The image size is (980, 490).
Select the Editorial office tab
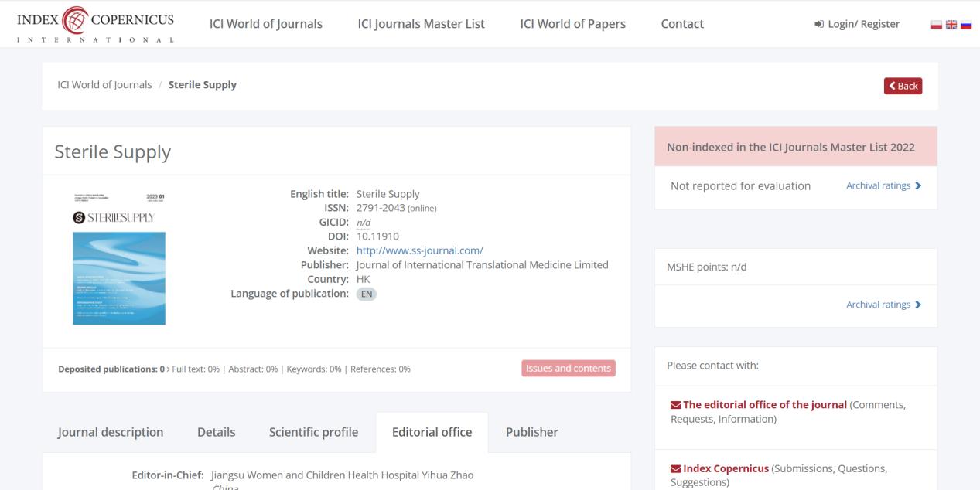pyautogui.click(x=432, y=432)
